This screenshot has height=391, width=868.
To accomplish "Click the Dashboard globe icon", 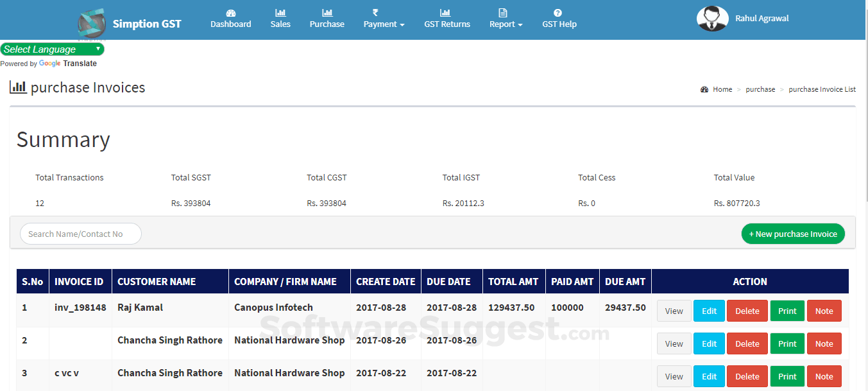I will (230, 12).
